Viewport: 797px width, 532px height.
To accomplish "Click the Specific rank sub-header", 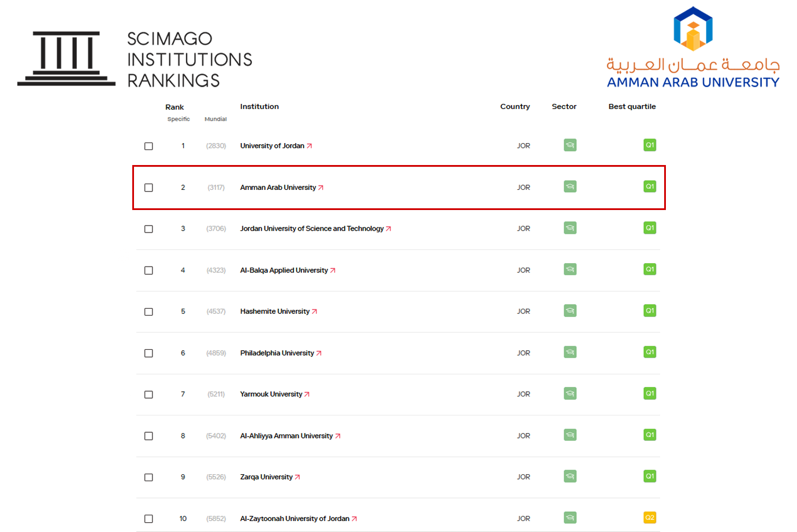I will (178, 119).
